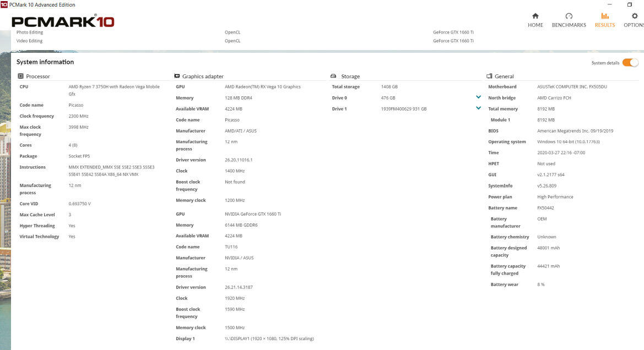Select the 'System information' heading

pos(45,62)
